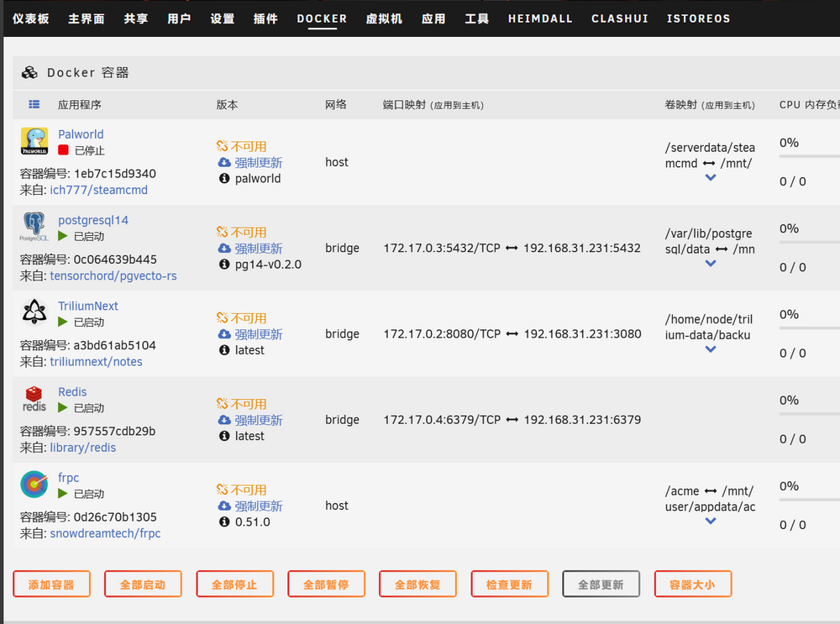Click the Docker 容器 cubes icon
Viewport: 840px width, 624px height.
pos(29,72)
